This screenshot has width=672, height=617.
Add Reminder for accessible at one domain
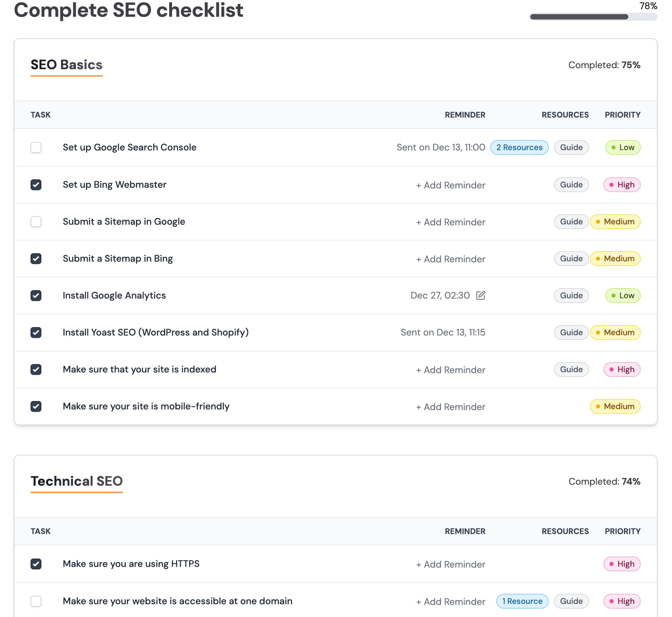(x=451, y=602)
